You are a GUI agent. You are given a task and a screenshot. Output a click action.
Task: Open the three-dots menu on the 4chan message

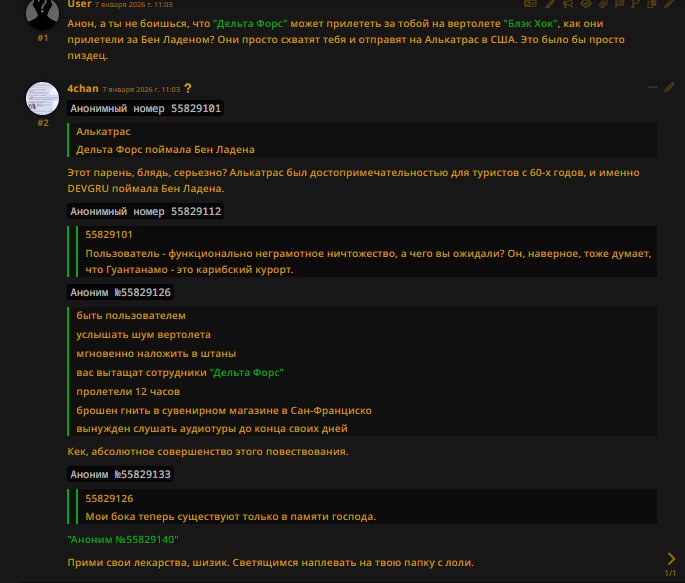pyautogui.click(x=652, y=87)
